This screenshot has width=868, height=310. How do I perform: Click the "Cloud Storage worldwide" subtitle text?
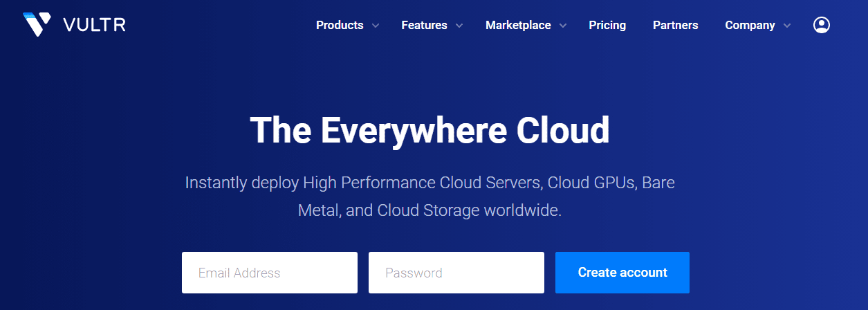click(x=469, y=210)
